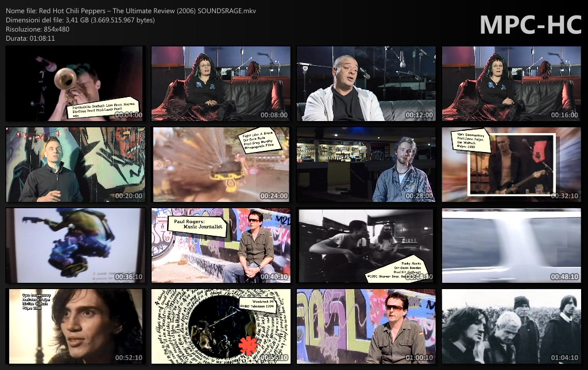Select the thumbnail at 00:32:10

coord(512,165)
